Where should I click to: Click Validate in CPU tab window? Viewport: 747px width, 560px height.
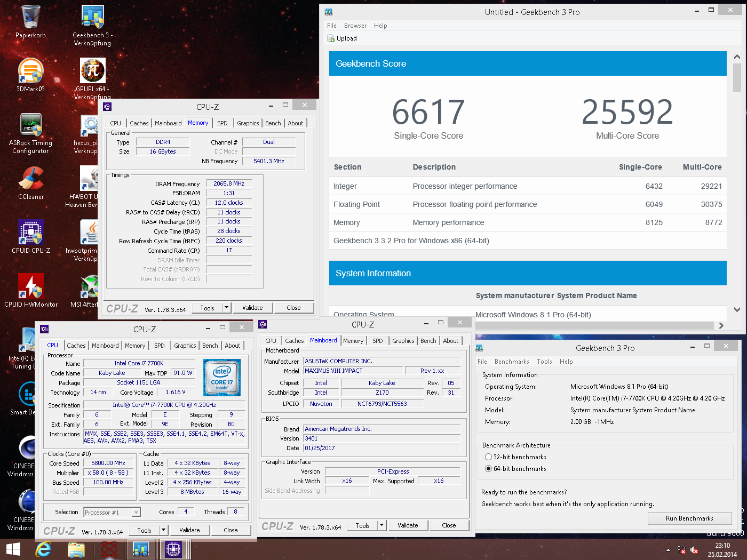pyautogui.click(x=189, y=530)
